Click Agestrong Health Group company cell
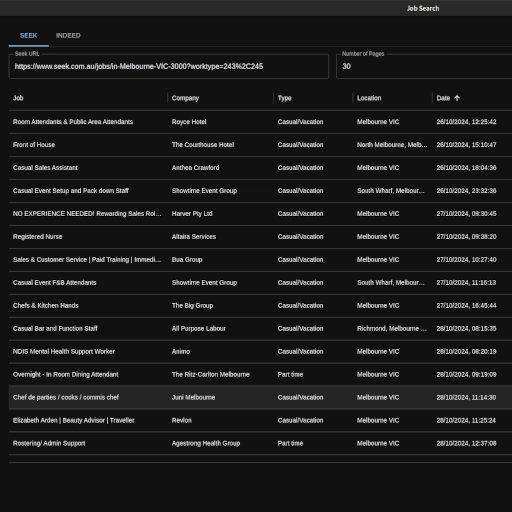 206,443
